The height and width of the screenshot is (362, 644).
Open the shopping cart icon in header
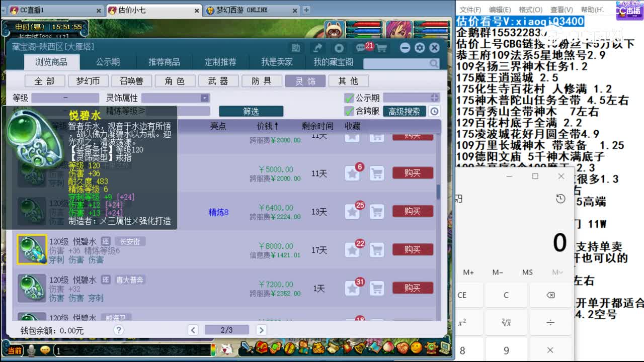pyautogui.click(x=381, y=48)
